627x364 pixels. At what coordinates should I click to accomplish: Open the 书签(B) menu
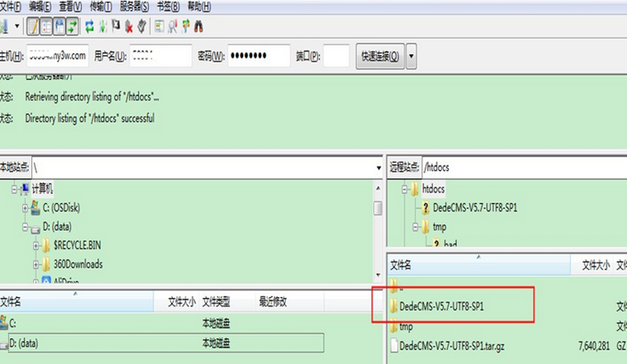(168, 6)
